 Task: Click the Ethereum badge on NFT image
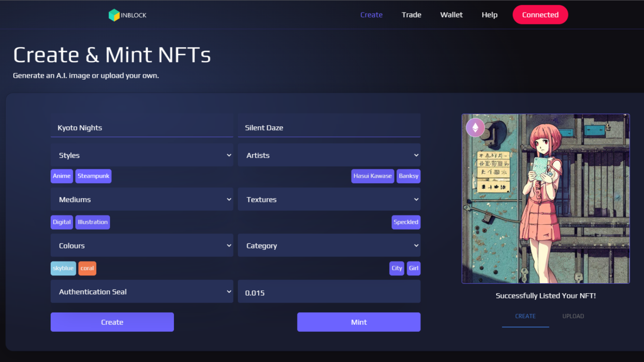pos(475,128)
